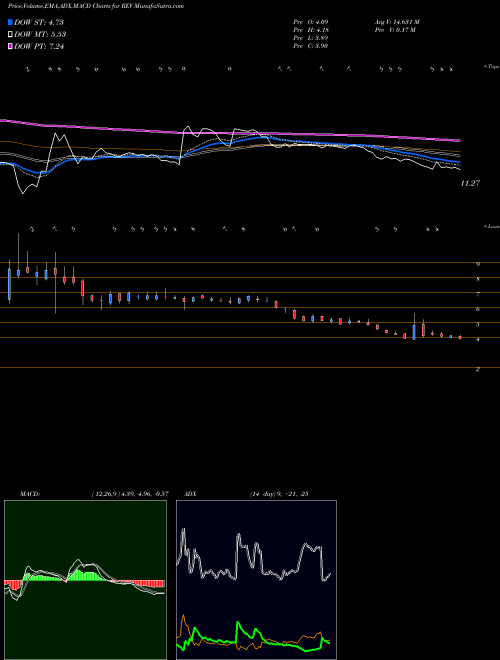Click the 11.27 value beside EMA lines
The image size is (500, 660).
471,183
